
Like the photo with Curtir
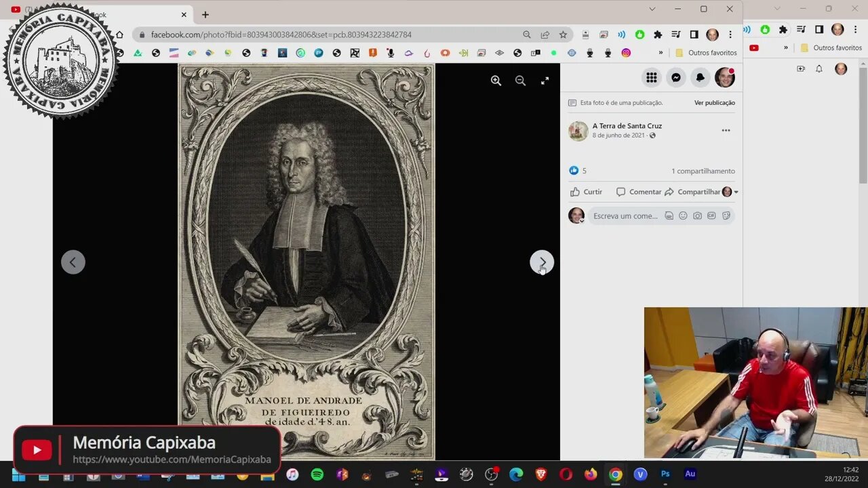coord(587,192)
